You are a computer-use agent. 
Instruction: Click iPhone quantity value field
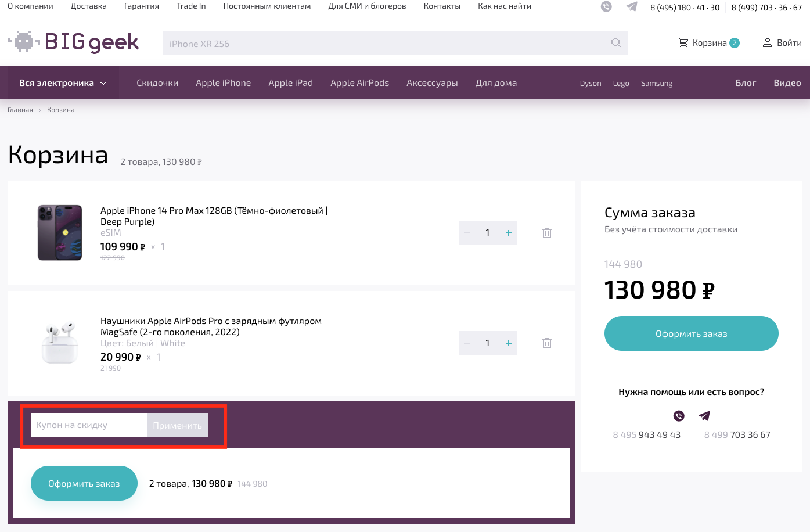click(488, 233)
